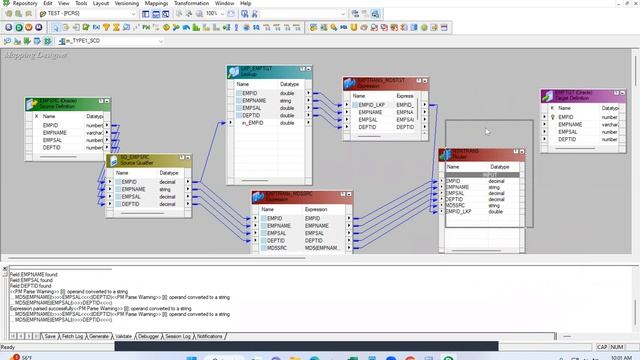Open the m_TYPE1_SCD mapping dropdown

coord(160,41)
